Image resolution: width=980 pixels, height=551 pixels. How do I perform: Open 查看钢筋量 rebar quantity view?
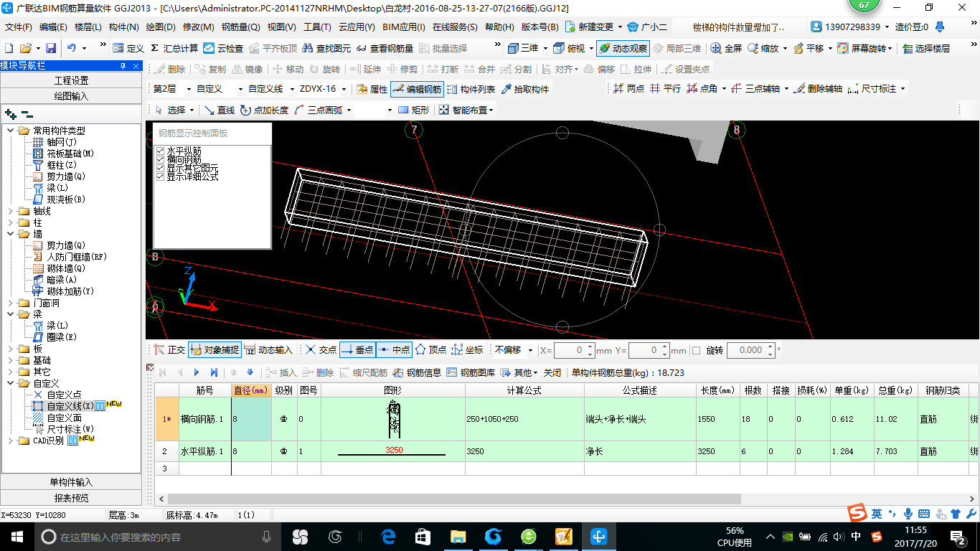pyautogui.click(x=385, y=48)
